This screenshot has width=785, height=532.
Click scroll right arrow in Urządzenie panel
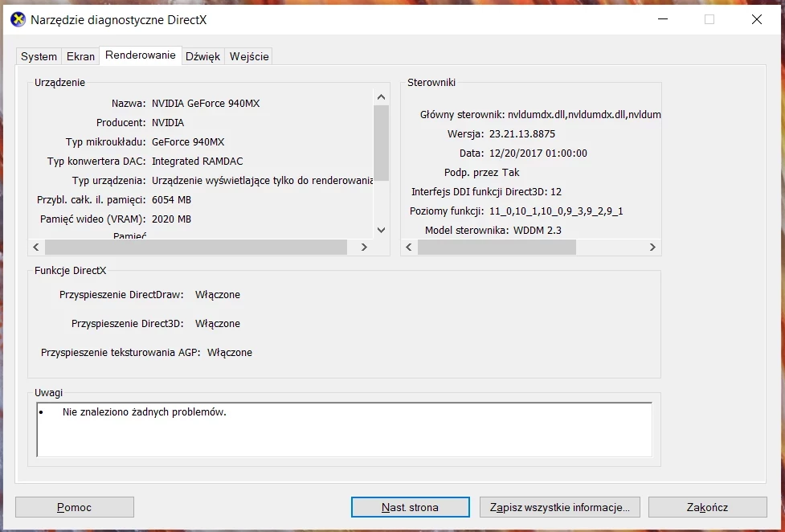pos(364,247)
